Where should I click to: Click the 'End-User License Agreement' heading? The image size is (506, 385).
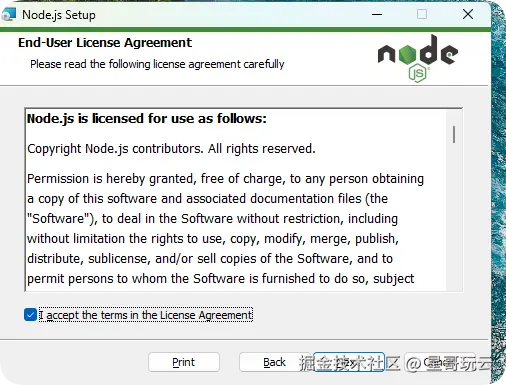pyautogui.click(x=105, y=43)
